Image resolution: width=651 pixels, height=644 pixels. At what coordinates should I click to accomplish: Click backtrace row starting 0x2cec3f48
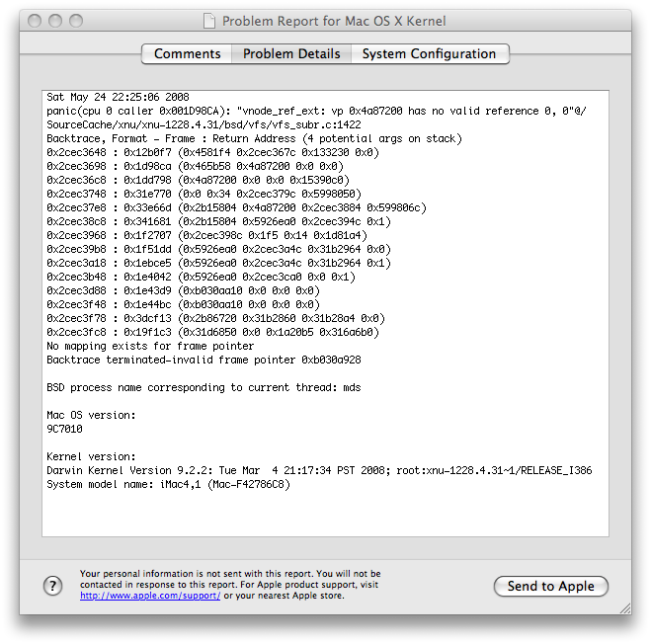click(183, 305)
